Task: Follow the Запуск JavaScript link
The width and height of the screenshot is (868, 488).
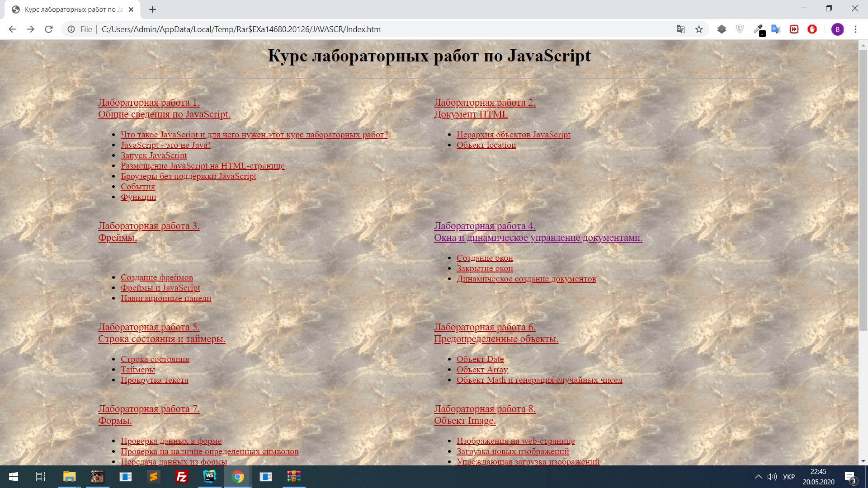Action: [154, 155]
